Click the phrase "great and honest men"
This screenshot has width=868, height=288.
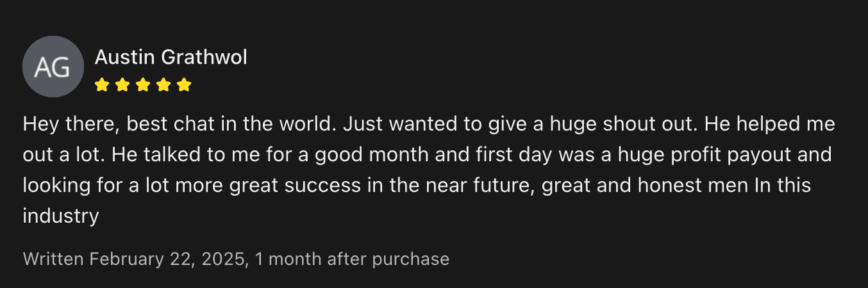(x=643, y=186)
